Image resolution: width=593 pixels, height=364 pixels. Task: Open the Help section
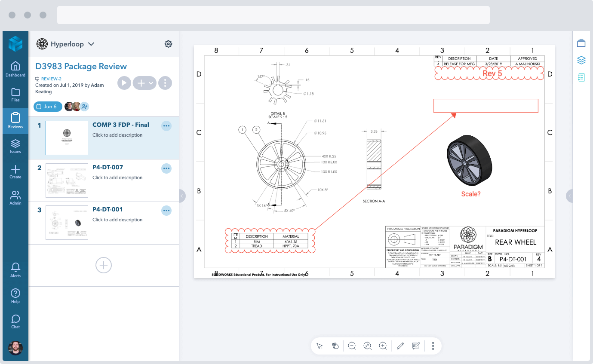(x=15, y=296)
